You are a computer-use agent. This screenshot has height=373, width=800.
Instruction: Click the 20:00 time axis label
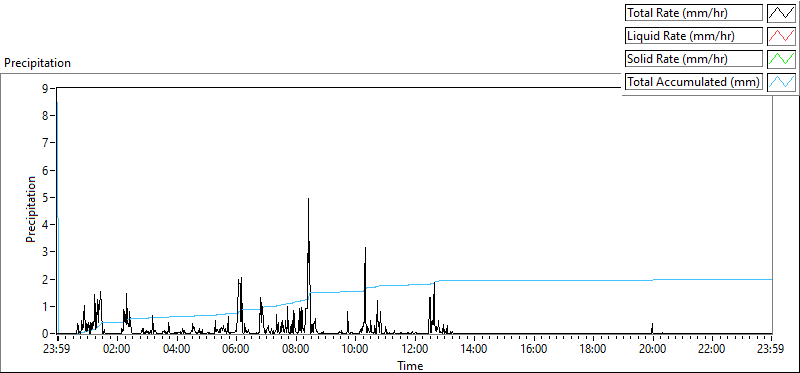(x=653, y=350)
